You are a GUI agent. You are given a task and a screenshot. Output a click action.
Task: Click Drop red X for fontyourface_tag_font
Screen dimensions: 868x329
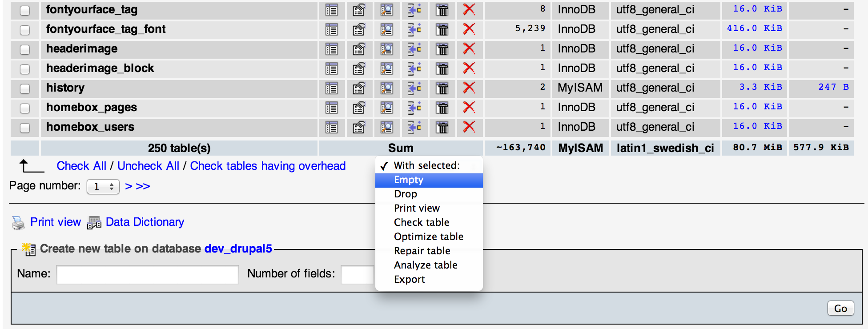pyautogui.click(x=469, y=29)
